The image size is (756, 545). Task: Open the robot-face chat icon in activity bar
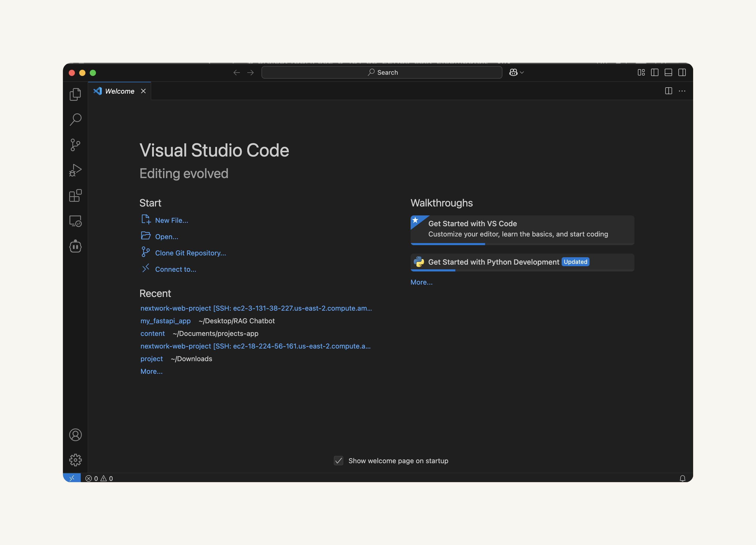[x=75, y=246]
